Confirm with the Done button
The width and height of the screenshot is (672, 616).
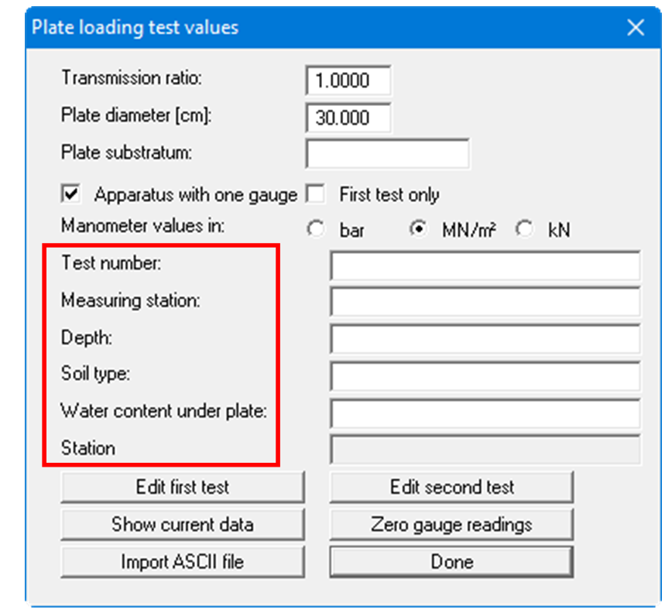pyautogui.click(x=451, y=562)
